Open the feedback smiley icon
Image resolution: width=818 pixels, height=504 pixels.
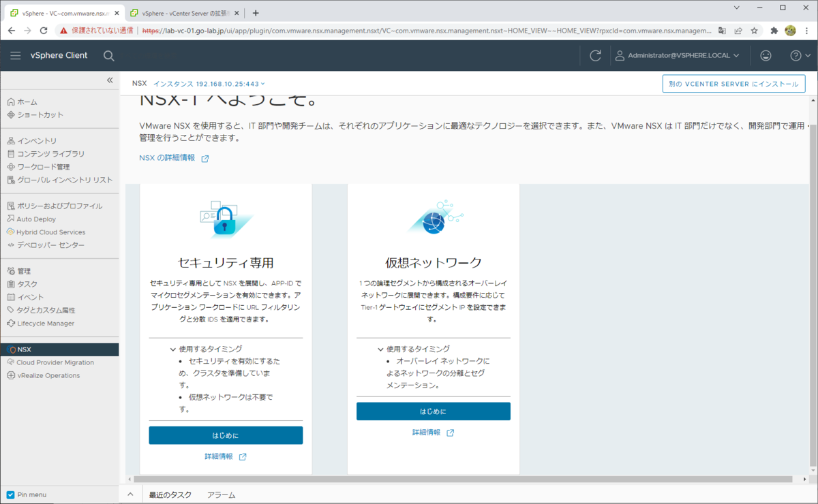click(766, 56)
